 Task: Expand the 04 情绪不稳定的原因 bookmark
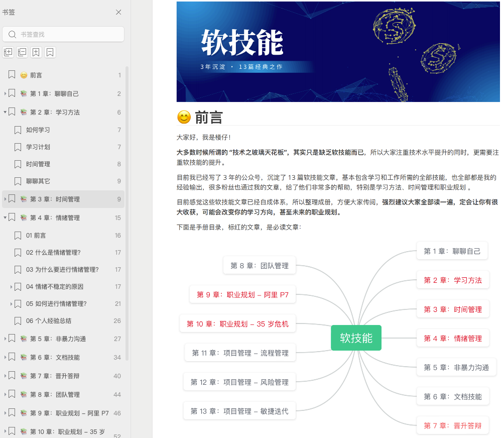coord(11,286)
